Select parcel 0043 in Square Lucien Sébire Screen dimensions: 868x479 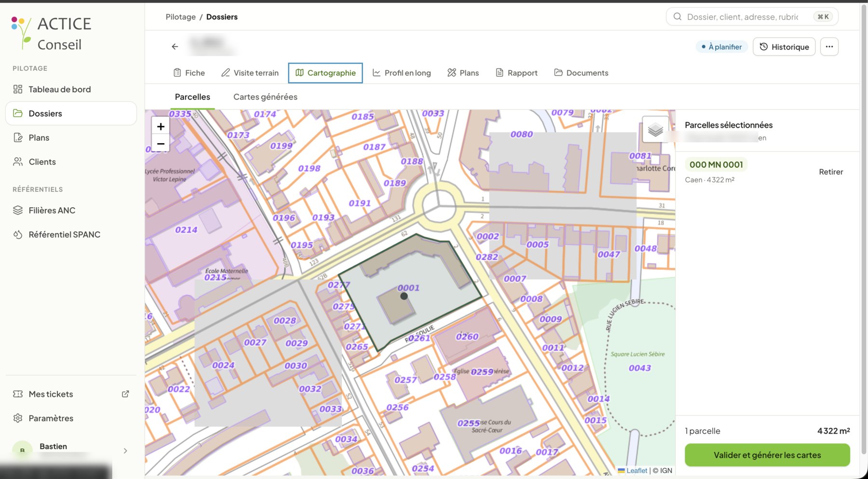(x=640, y=368)
